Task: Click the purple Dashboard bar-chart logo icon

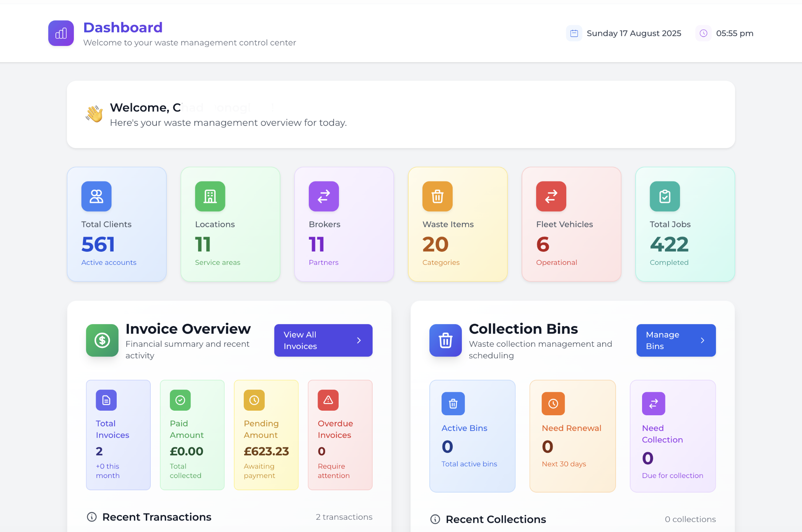Action: point(61,33)
